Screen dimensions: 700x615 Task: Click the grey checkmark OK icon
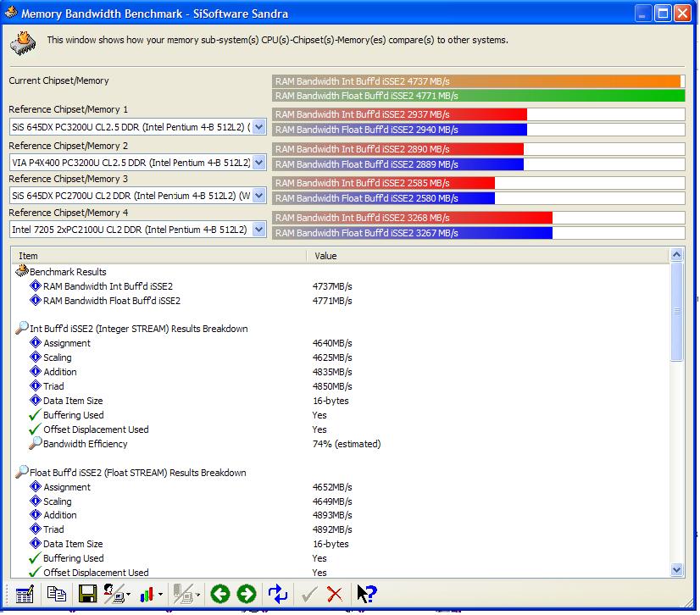(x=309, y=594)
